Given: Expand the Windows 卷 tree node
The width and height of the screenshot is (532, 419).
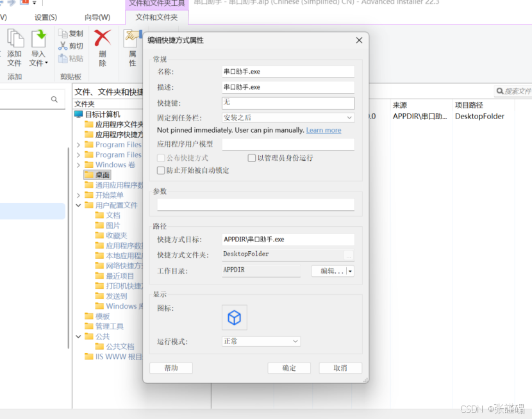Looking at the screenshot, I should click(78, 165).
